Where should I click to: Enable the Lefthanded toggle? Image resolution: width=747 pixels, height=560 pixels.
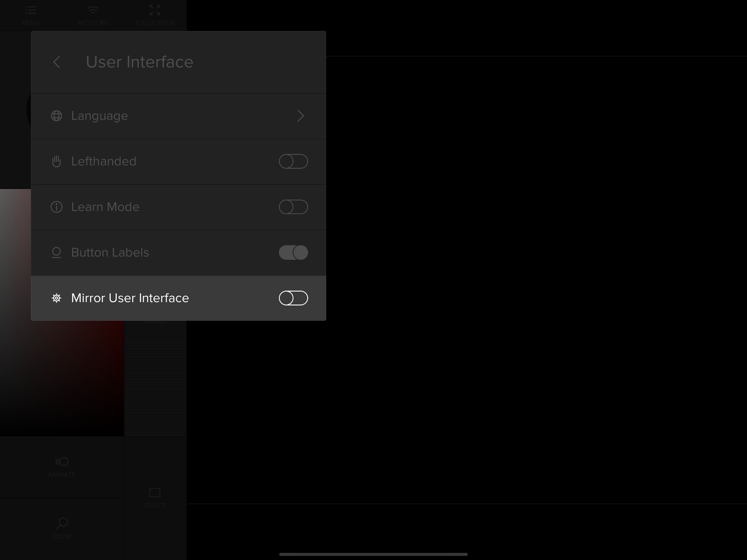tap(293, 161)
